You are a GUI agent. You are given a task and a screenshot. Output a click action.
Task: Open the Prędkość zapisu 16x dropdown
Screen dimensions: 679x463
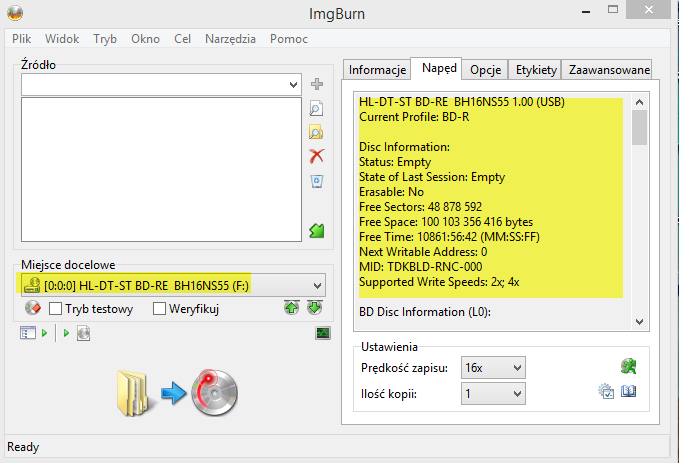pyautogui.click(x=493, y=368)
